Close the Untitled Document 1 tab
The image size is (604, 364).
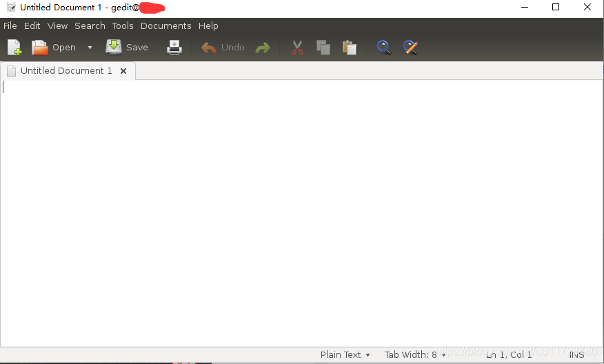click(x=123, y=71)
